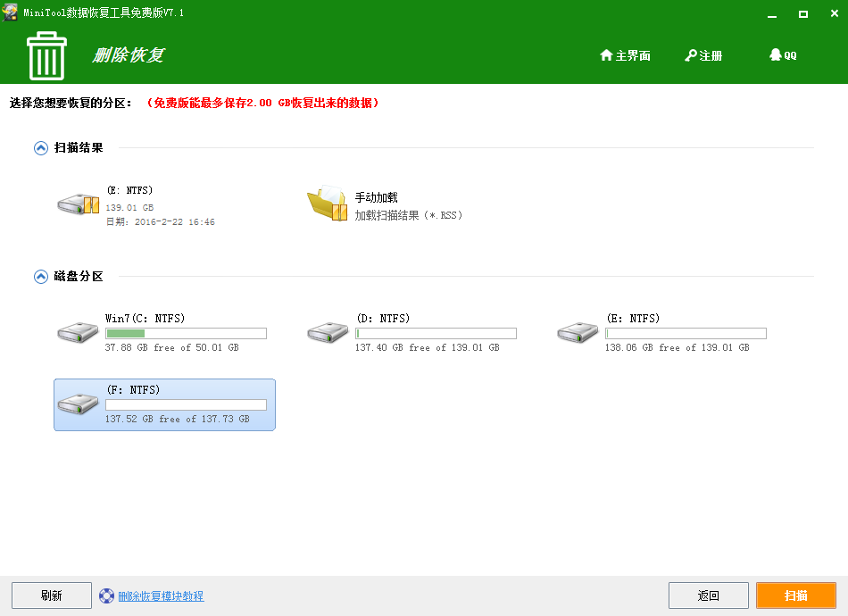Screen dimensions: 848x616
Task: Maximize the MiniTool window
Action: 803,13
